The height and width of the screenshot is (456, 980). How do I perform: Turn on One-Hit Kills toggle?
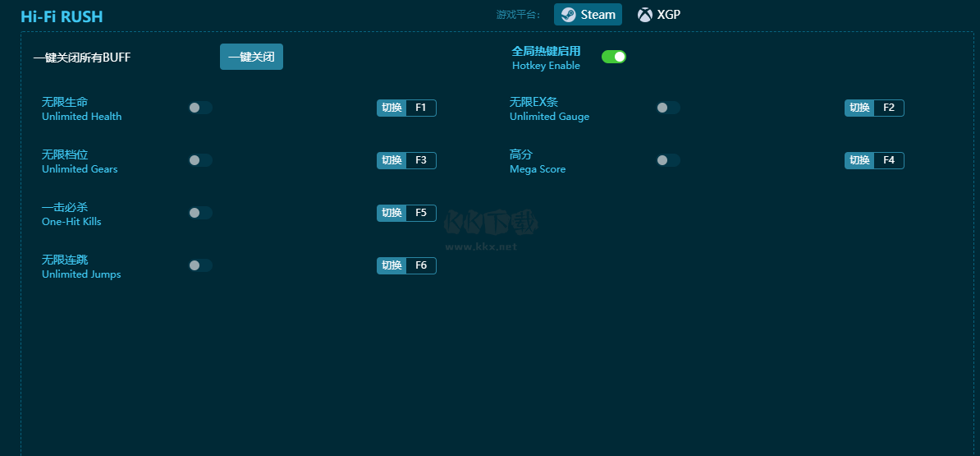pyautogui.click(x=200, y=213)
